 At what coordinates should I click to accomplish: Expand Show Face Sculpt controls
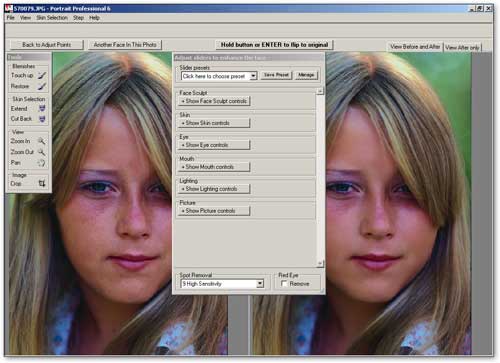(x=214, y=101)
